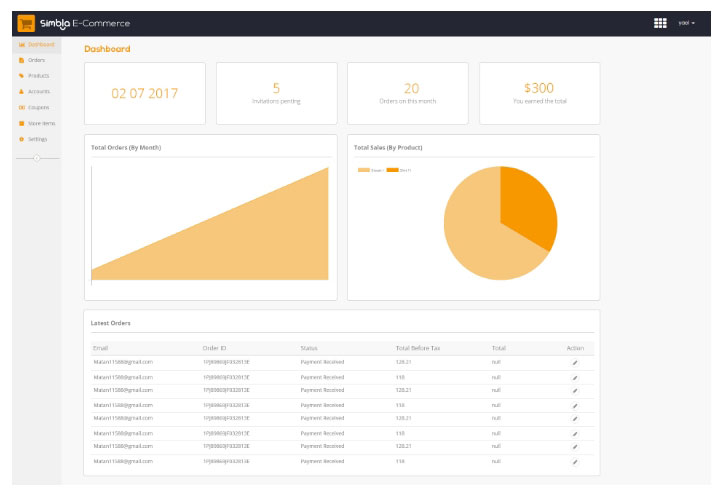
Task: Open Coupons via its ticket icon
Action: [22, 107]
